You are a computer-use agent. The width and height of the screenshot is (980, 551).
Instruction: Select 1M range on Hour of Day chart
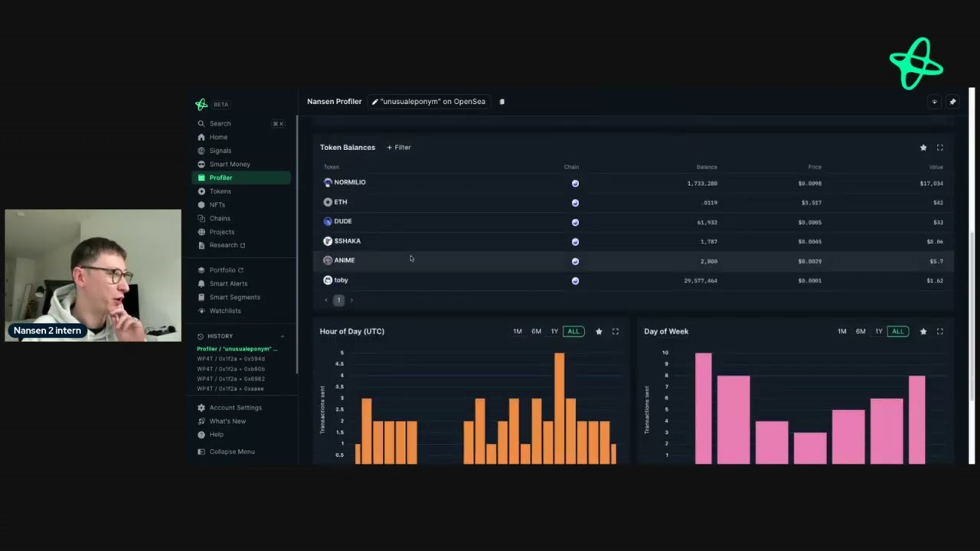coord(518,331)
